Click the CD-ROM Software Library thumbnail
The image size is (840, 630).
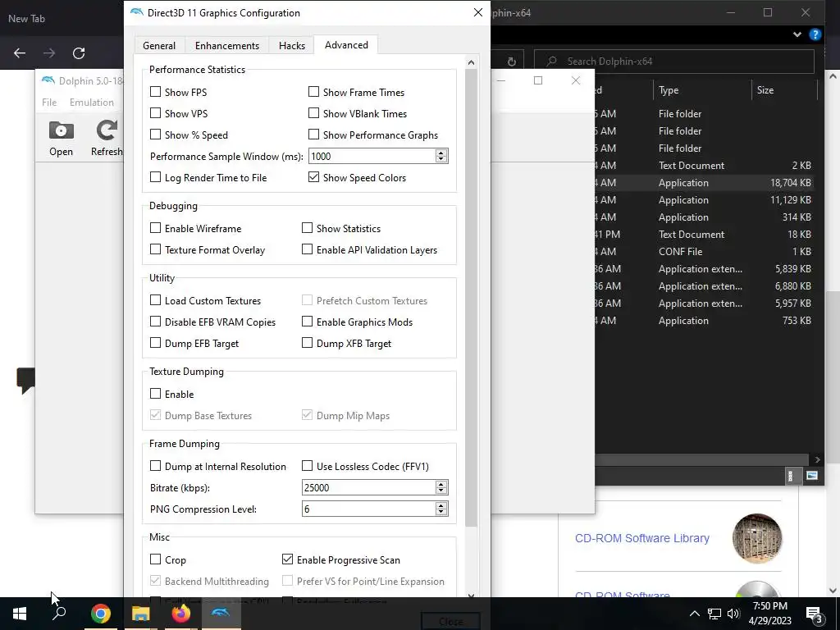pyautogui.click(x=757, y=538)
